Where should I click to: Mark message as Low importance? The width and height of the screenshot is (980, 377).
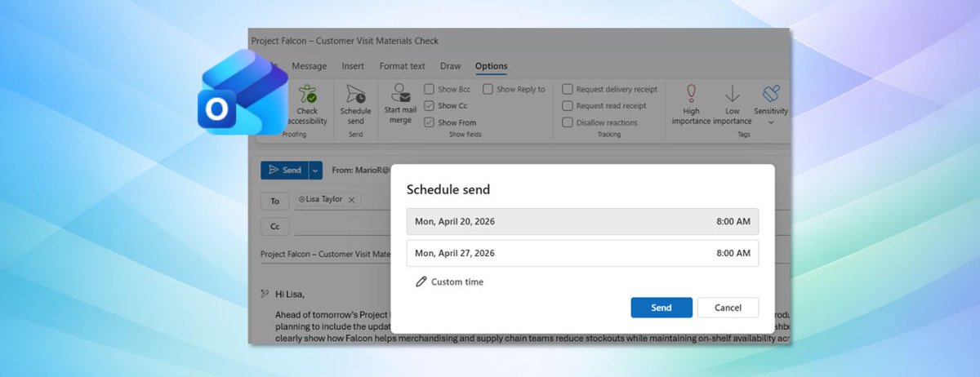(x=732, y=104)
